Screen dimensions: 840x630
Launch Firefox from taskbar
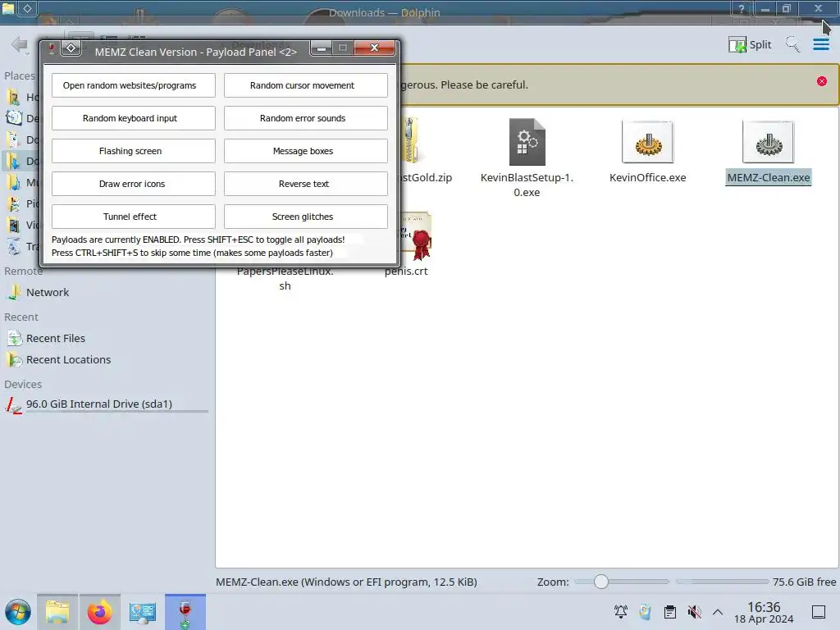[x=99, y=612]
